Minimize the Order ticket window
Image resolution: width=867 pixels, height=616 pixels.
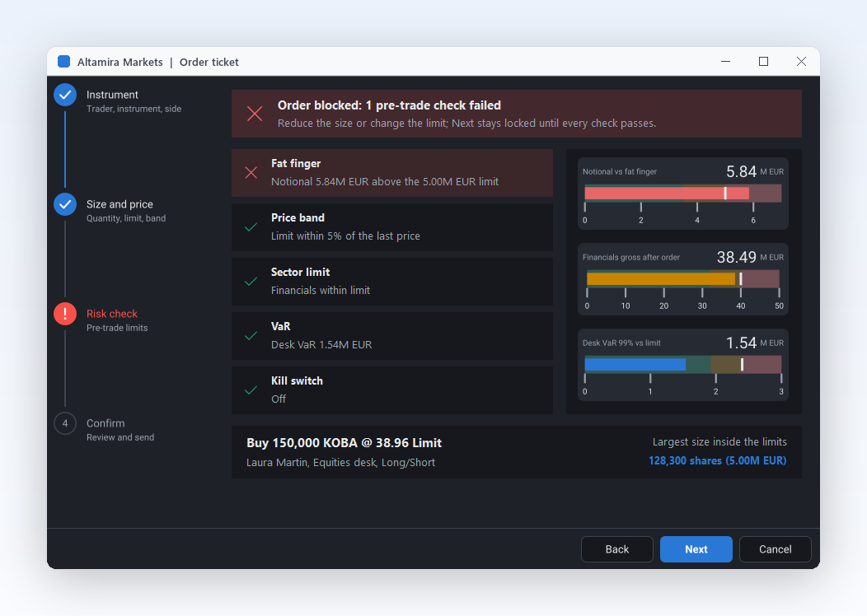tap(725, 61)
